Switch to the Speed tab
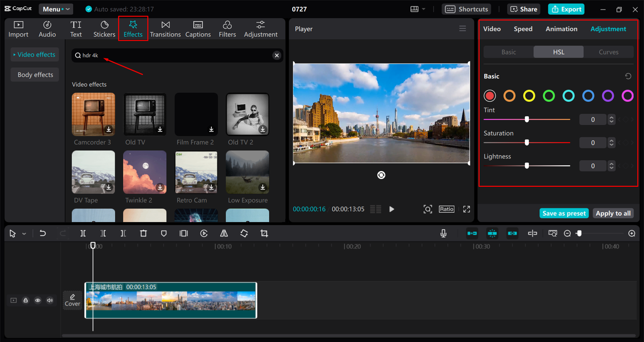This screenshot has width=644, height=342. click(x=523, y=29)
